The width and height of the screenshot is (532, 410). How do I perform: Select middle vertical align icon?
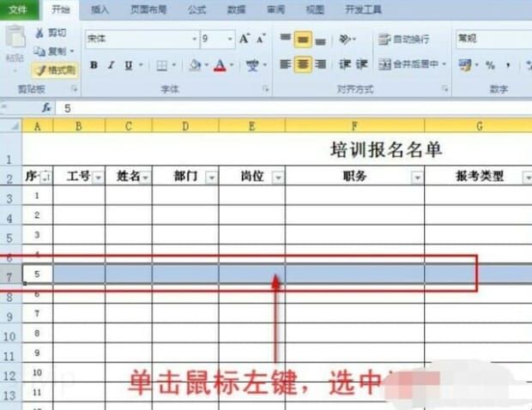303,39
